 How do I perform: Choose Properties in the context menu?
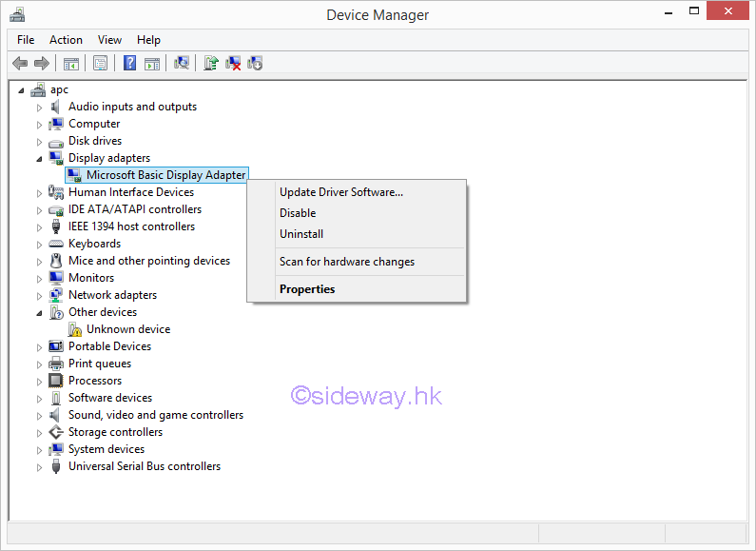(x=307, y=289)
